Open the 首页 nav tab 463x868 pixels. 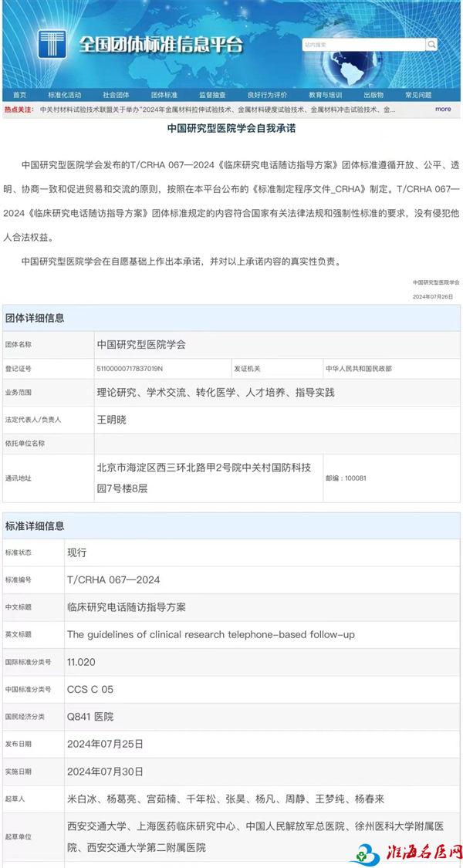[x=20, y=95]
